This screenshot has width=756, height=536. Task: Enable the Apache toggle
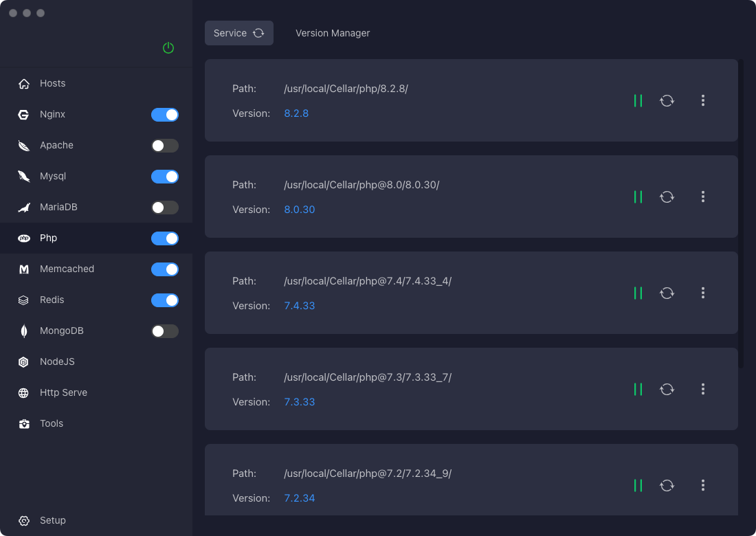[165, 146]
